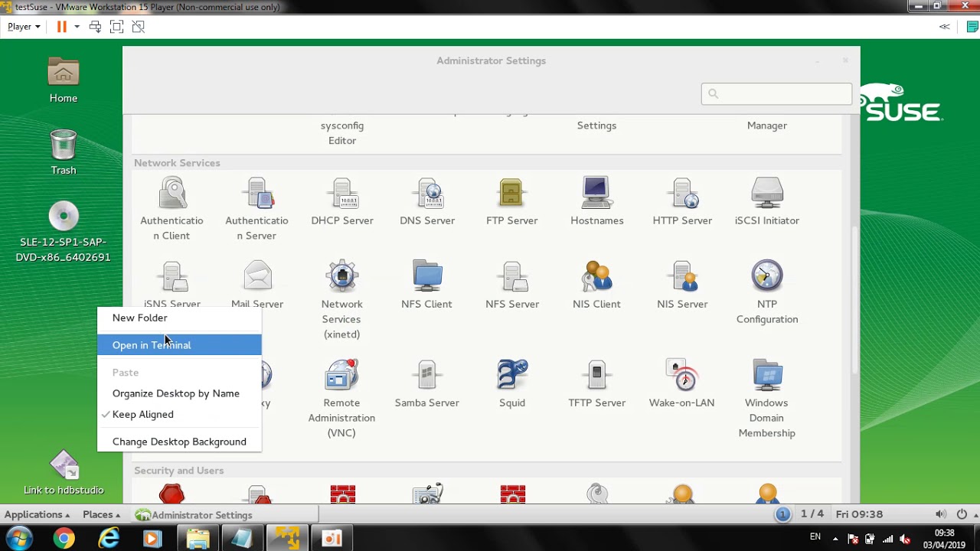Open the Wake-on-LAN module
This screenshot has height=551, width=980.
pyautogui.click(x=681, y=383)
